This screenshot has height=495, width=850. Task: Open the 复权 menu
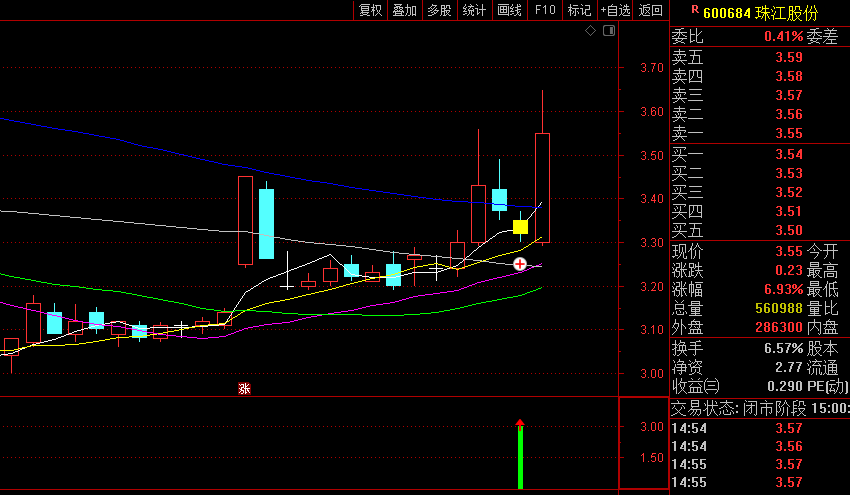[x=371, y=10]
